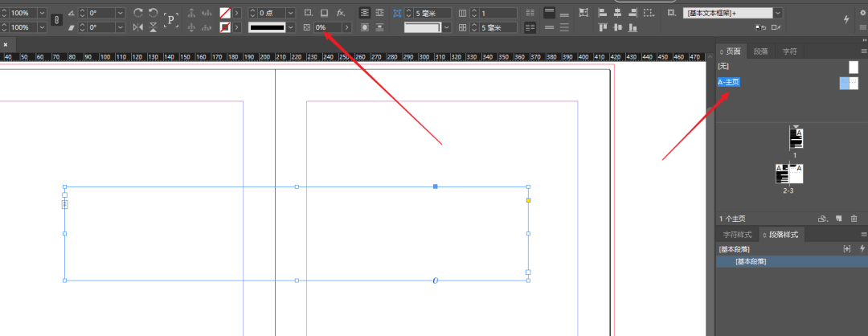868x336 pixels.
Task: Click the fill color swatch
Action: 225,13
